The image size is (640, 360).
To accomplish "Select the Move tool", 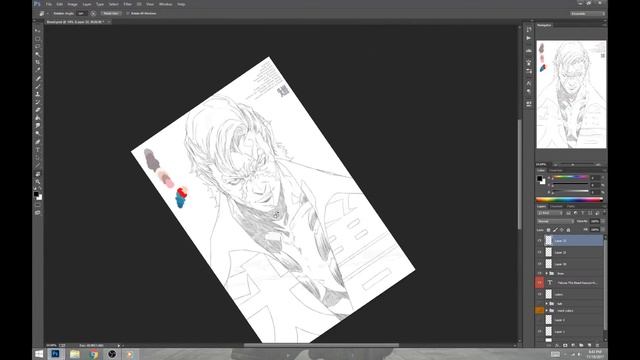I will (38, 31).
